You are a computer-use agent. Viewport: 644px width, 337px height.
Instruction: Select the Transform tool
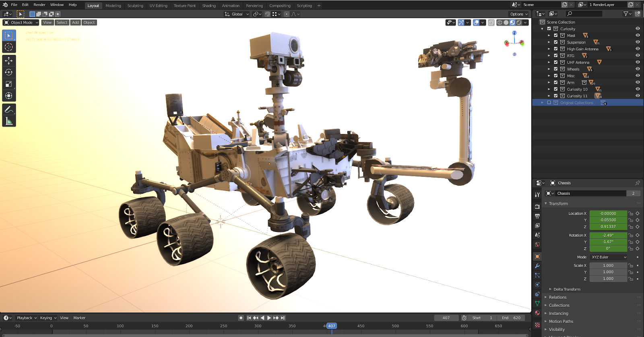[x=9, y=96]
